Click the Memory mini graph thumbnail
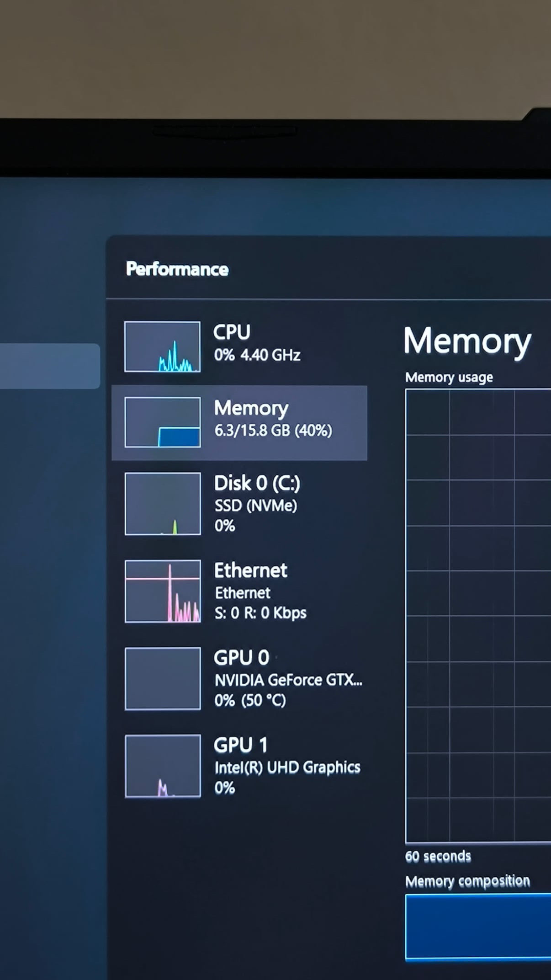551x980 pixels. click(x=162, y=422)
